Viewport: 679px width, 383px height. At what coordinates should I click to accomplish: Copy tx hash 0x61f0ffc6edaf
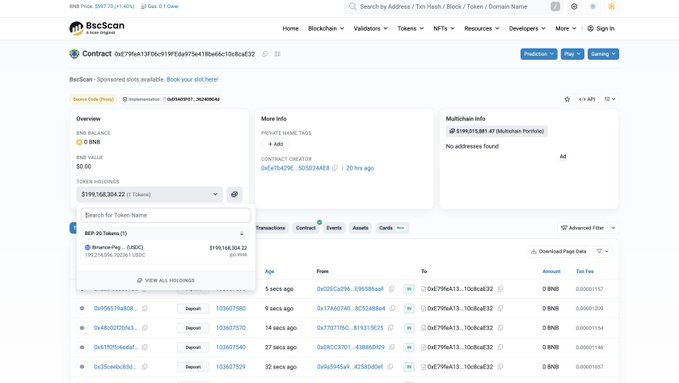coord(145,347)
